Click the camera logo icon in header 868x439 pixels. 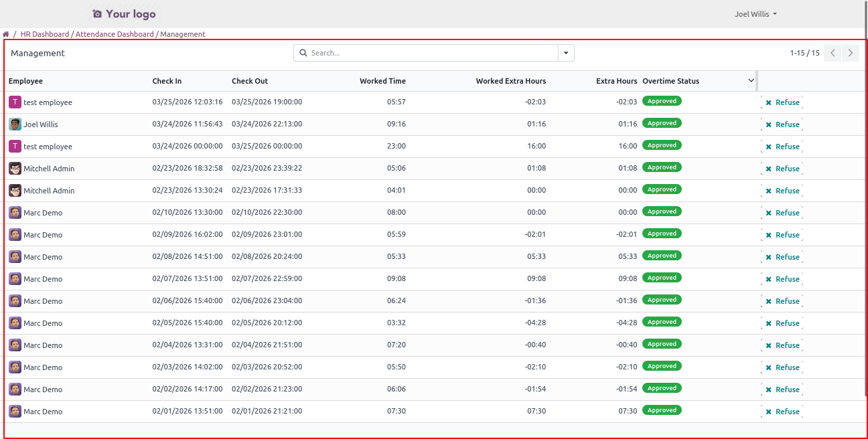[x=97, y=14]
